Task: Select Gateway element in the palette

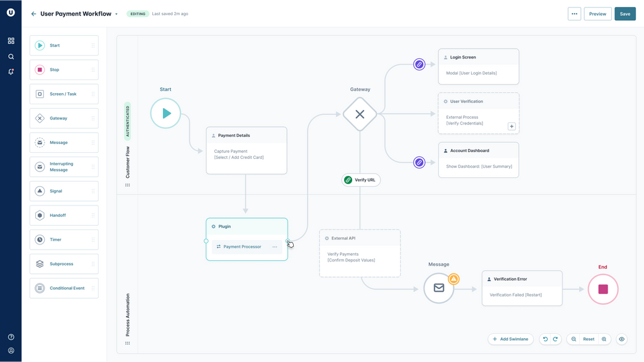Action: [64, 118]
